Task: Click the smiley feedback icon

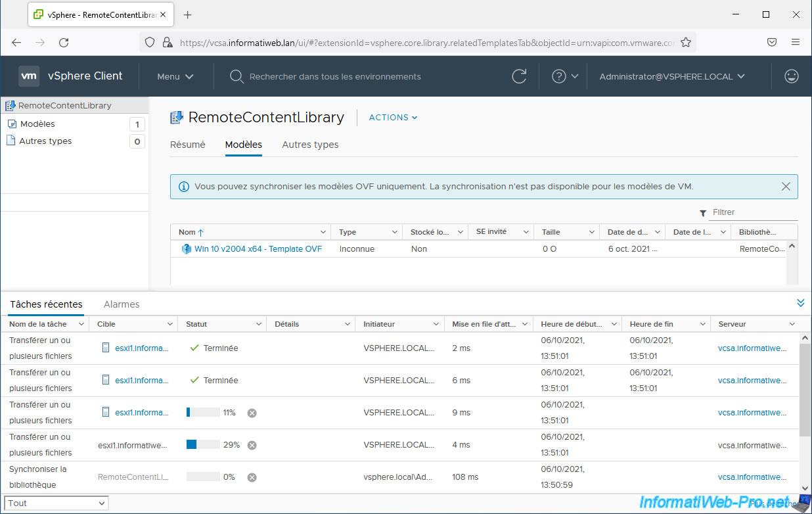Action: tap(792, 76)
